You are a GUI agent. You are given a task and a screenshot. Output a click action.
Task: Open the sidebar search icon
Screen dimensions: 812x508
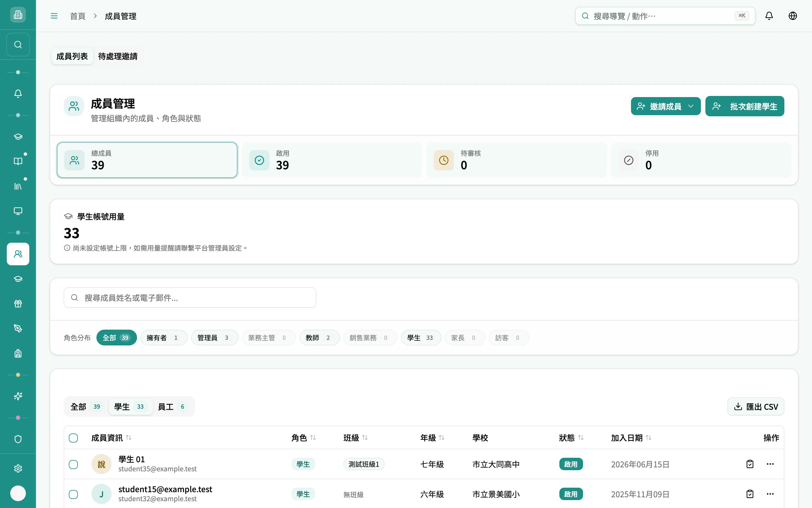coord(18,45)
